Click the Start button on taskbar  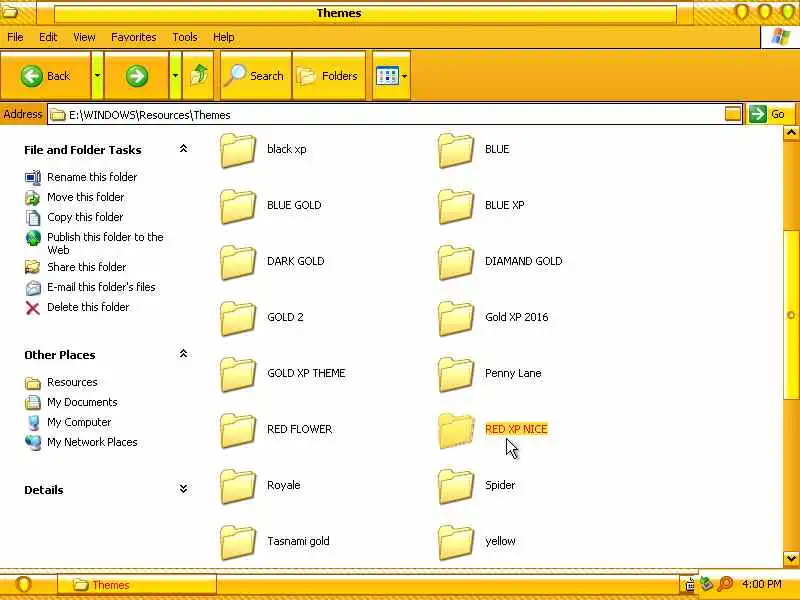tap(23, 584)
